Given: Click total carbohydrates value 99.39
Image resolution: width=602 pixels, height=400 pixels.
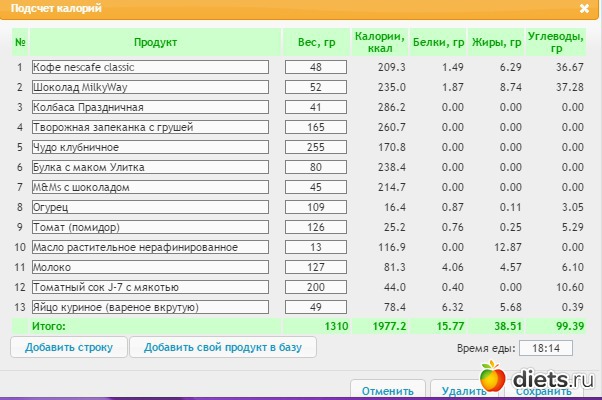Looking at the screenshot, I should (x=570, y=326).
